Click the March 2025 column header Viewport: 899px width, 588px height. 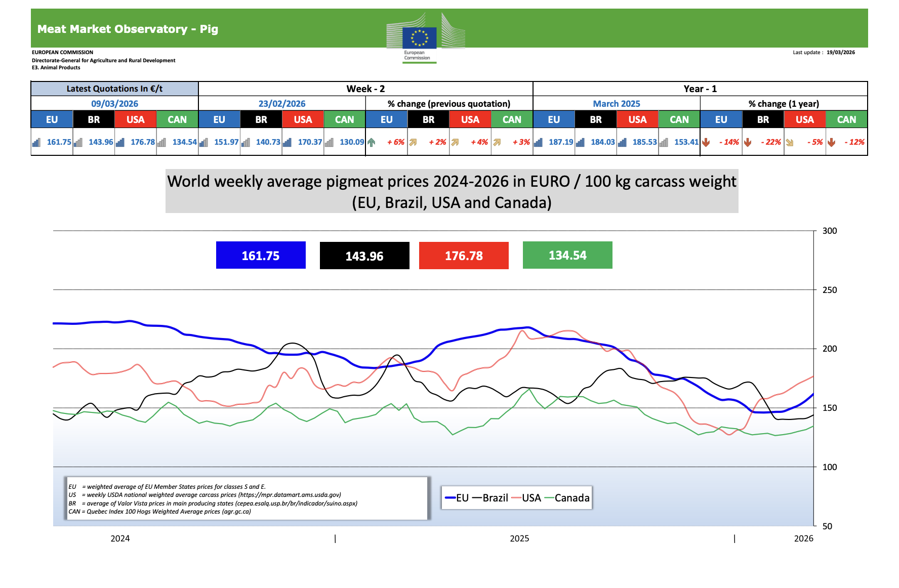[x=616, y=104]
